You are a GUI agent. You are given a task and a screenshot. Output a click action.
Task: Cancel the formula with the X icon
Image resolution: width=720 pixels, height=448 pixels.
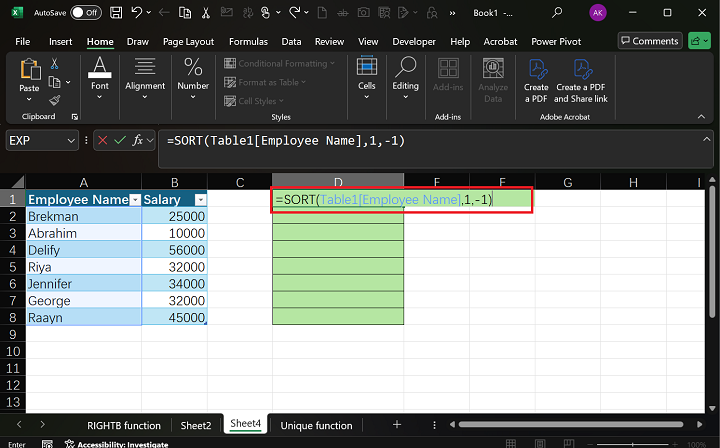(x=102, y=141)
